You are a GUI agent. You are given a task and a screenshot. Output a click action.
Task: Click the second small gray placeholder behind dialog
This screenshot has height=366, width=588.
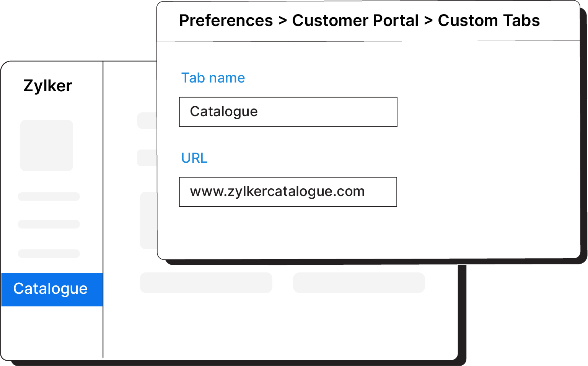click(147, 158)
